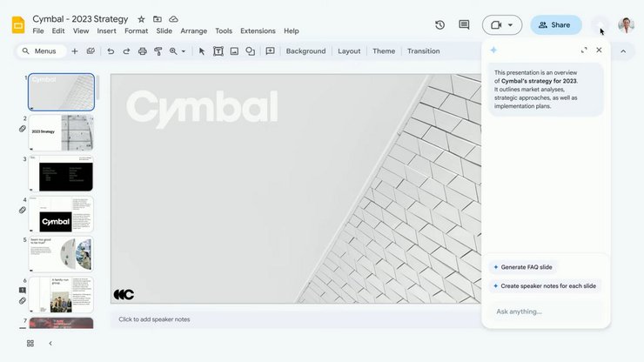Check the cloud document status icon
644x362 pixels.
[x=174, y=19]
